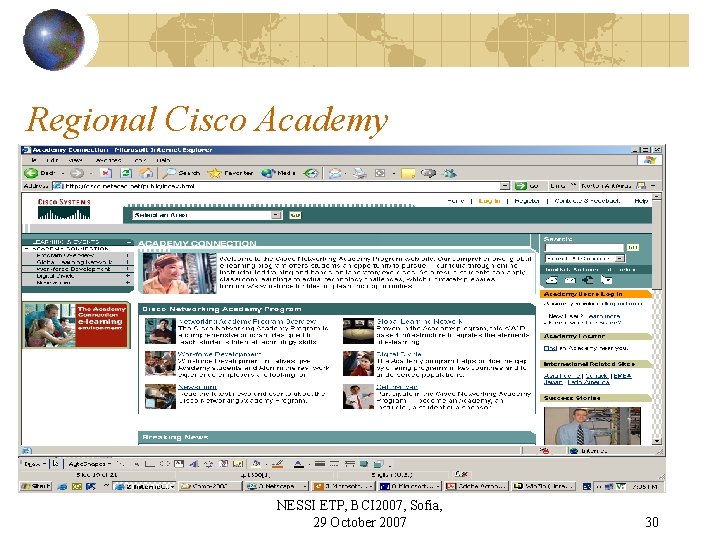Open the Mail envelope toolbar icon
Screen dimensions: 720x540
tap(336, 173)
